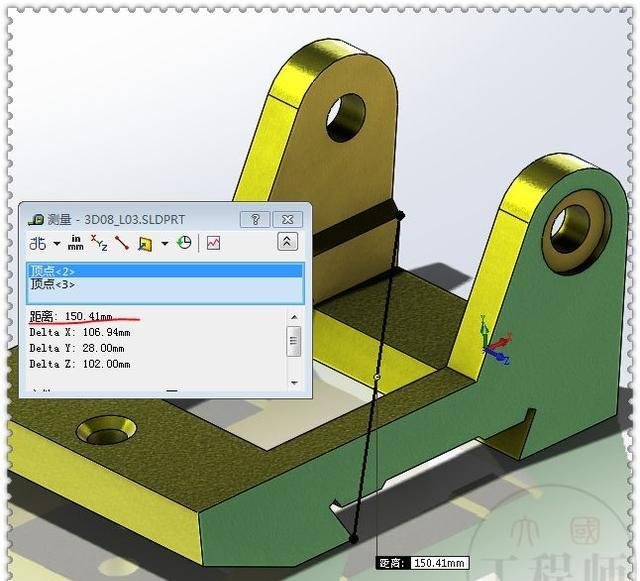Open the in/mm units and precision settings
Viewport: 640px width, 581px height.
coord(76,243)
